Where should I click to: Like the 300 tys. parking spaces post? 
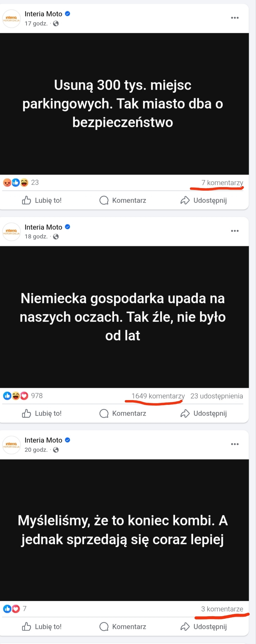point(42,200)
